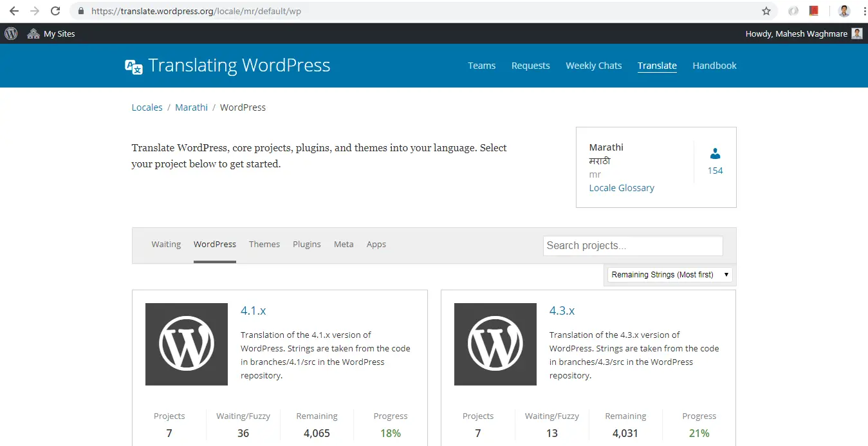This screenshot has height=446, width=868.
Task: Click the Mahesh Waghmare avatar picture
Action: [857, 33]
